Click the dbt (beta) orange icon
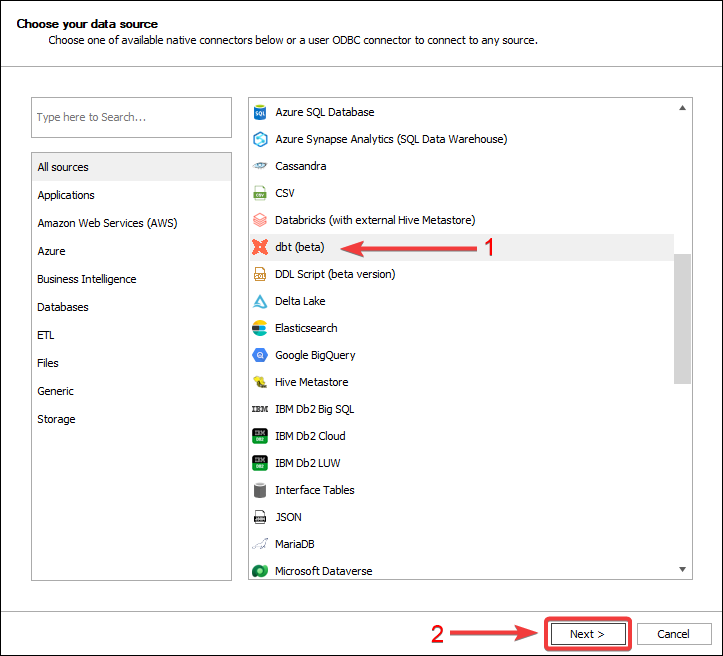The image size is (723, 656). click(260, 247)
